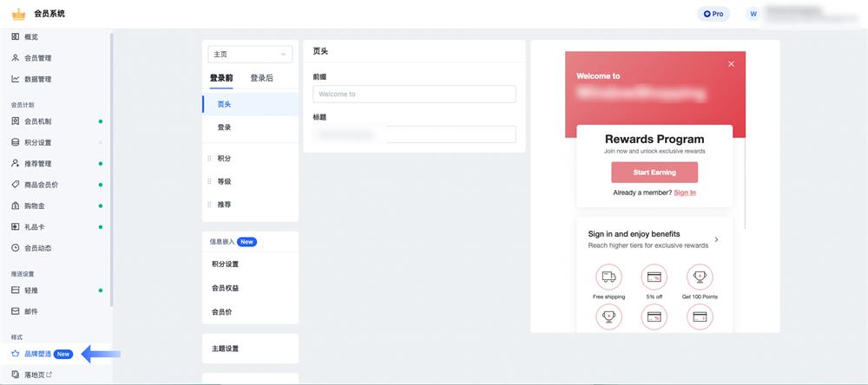Click the 推荐管理 icon

pyautogui.click(x=16, y=163)
